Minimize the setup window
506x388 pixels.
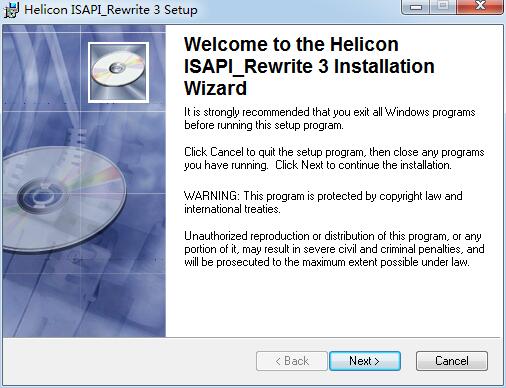(x=416, y=7)
